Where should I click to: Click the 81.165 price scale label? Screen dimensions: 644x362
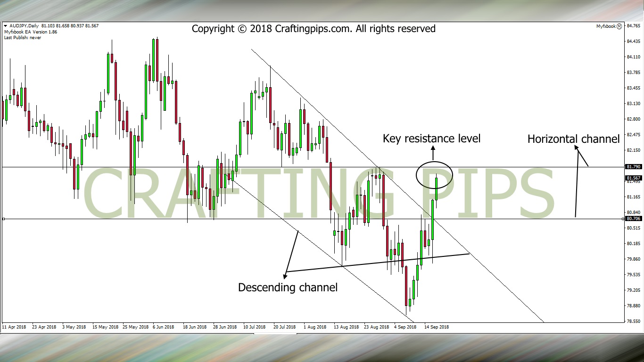(633, 197)
